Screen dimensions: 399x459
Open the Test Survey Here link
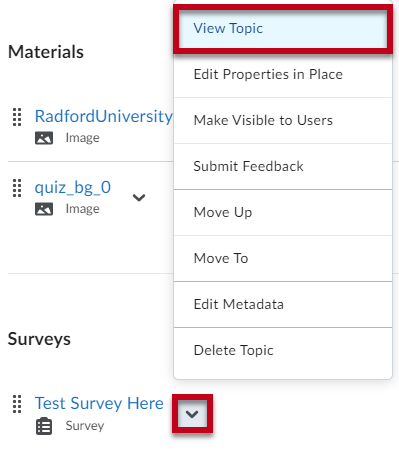[99, 403]
